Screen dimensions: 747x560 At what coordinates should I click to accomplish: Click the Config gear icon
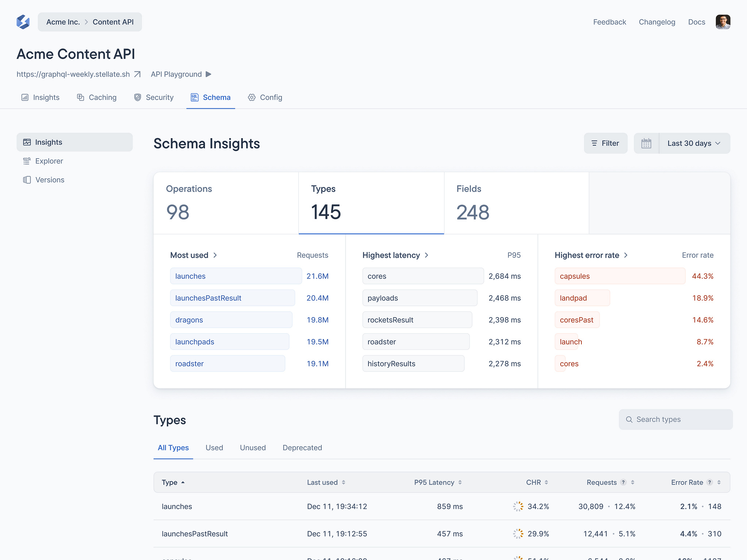[252, 97]
